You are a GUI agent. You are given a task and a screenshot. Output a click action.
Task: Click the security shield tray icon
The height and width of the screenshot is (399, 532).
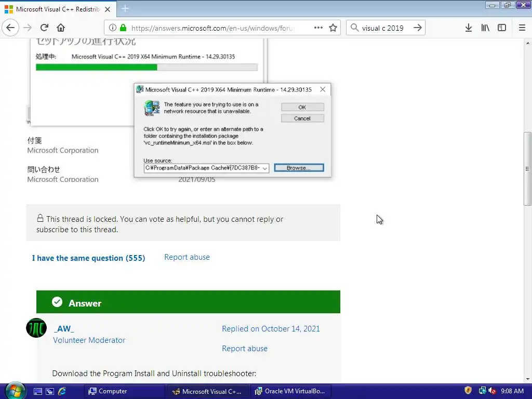(468, 391)
